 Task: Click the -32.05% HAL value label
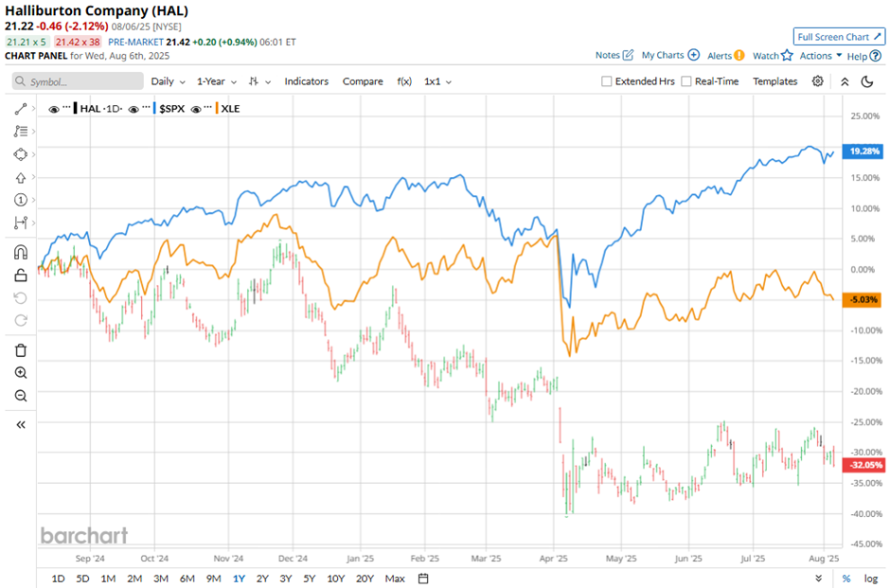click(863, 465)
